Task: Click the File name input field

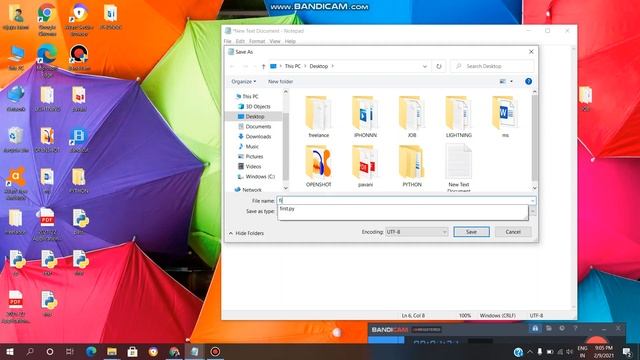Action: point(403,200)
